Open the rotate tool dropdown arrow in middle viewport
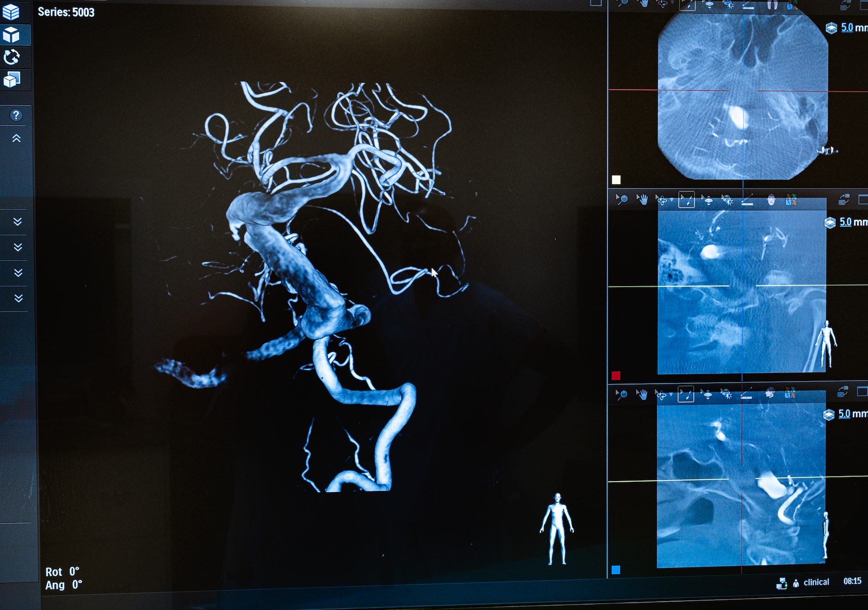The width and height of the screenshot is (868, 610). click(671, 201)
